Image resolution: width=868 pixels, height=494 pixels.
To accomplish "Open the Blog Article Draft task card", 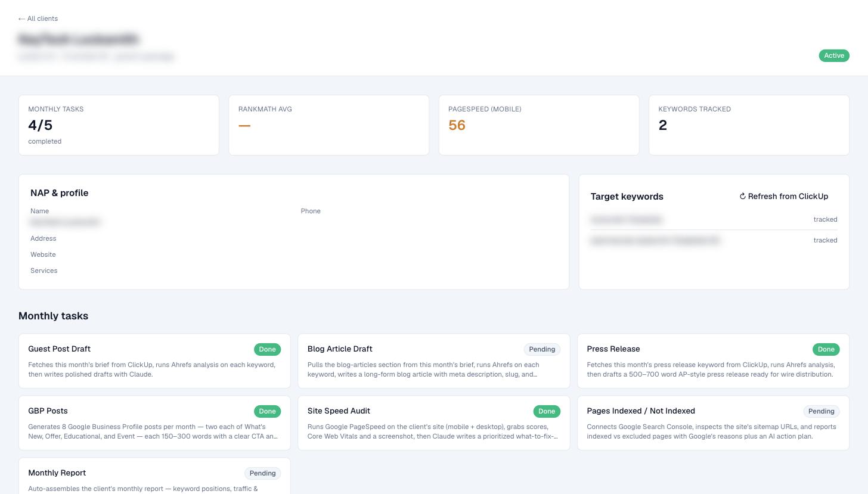I will tap(434, 361).
